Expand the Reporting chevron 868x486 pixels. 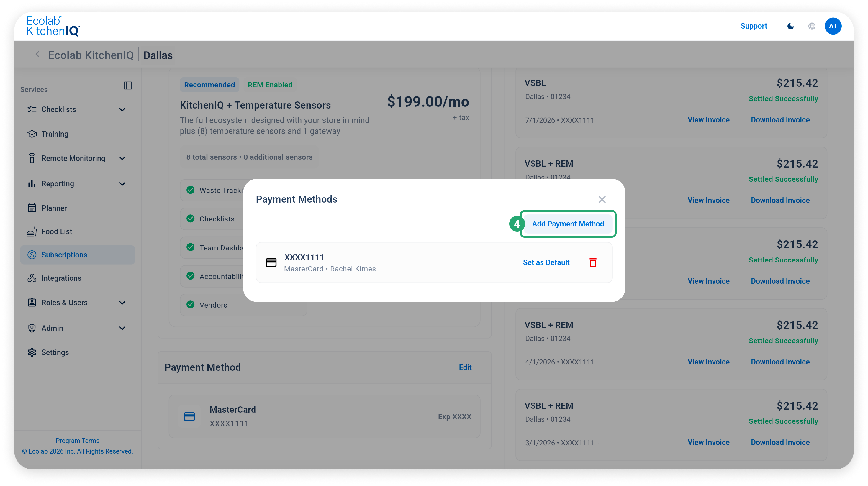pos(122,184)
